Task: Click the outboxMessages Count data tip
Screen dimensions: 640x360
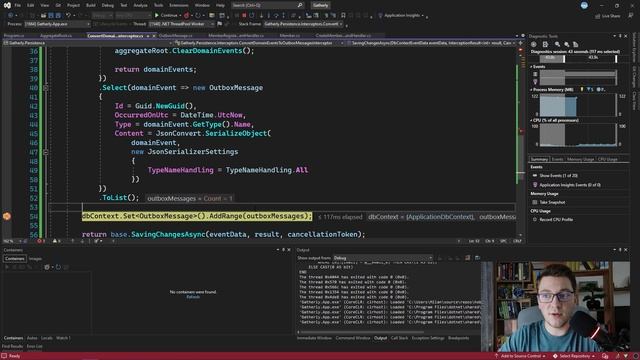Action: (x=190, y=199)
